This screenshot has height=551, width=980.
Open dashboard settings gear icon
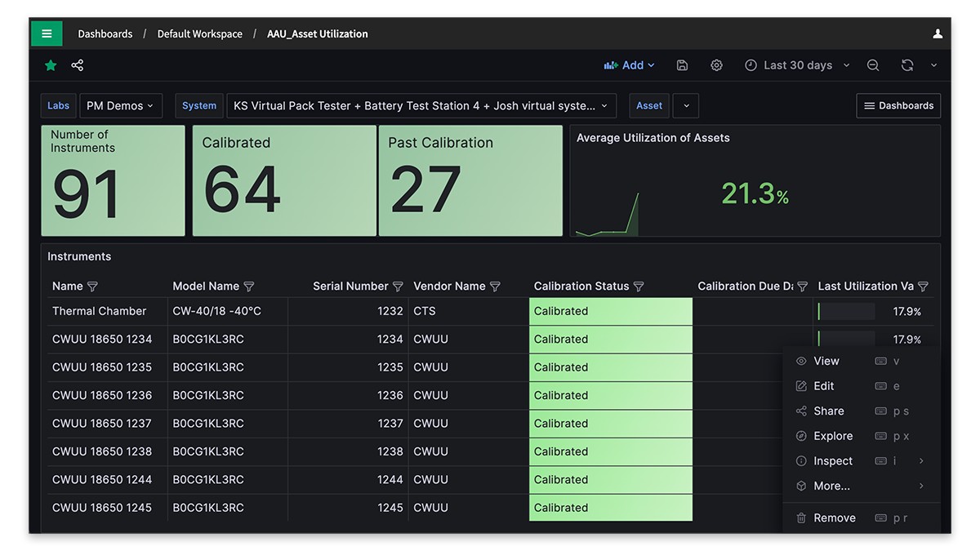[x=716, y=65]
